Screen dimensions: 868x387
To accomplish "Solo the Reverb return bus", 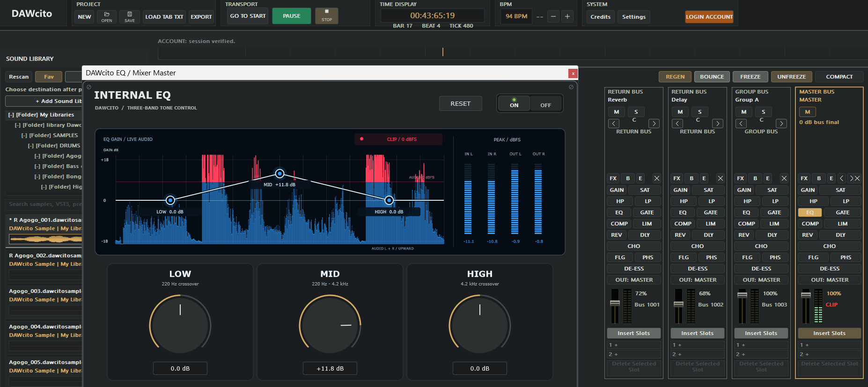I will tap(636, 112).
